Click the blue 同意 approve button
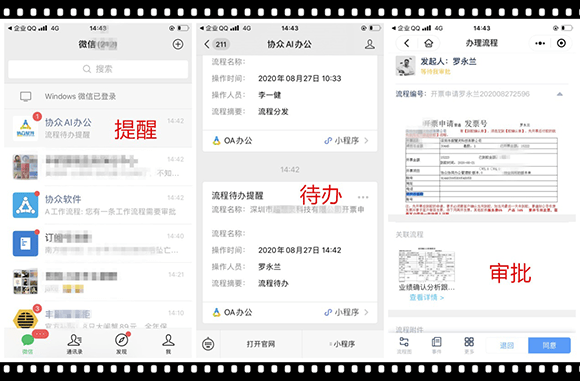 click(549, 345)
